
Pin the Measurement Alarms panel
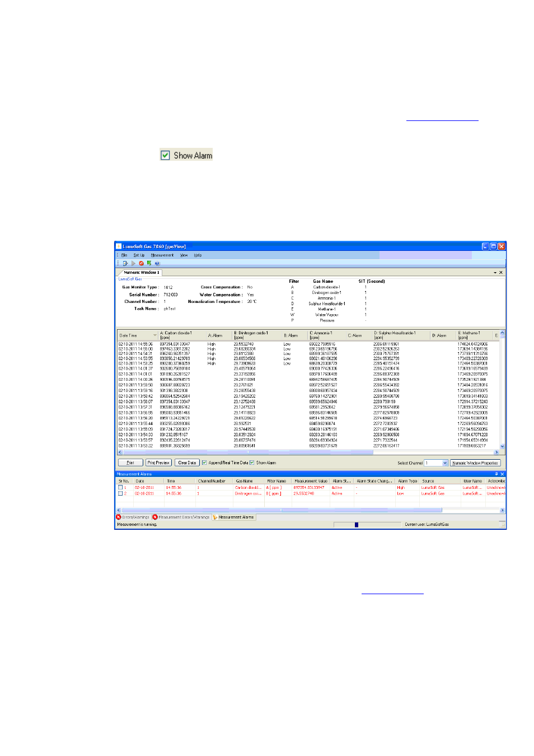click(496, 474)
